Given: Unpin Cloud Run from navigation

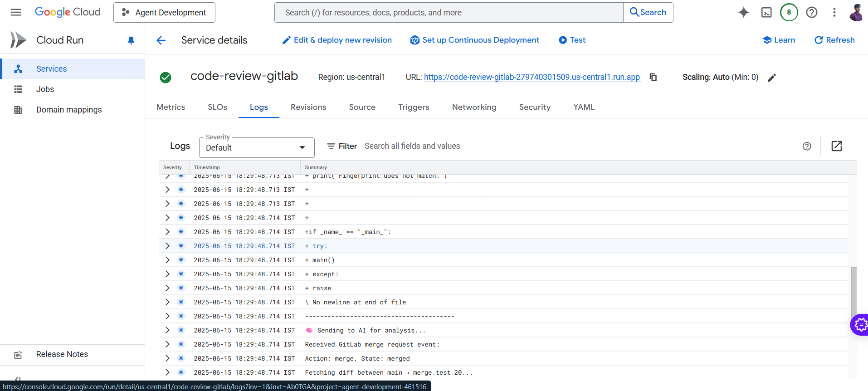Looking at the screenshot, I should [131, 40].
